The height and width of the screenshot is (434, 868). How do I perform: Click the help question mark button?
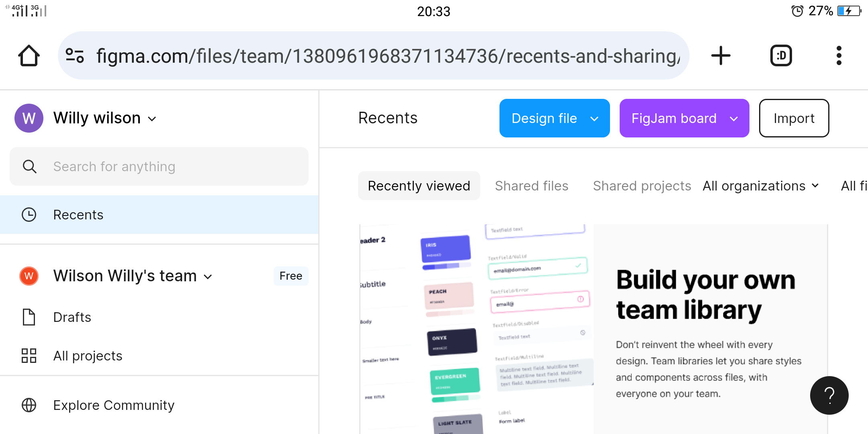(829, 395)
